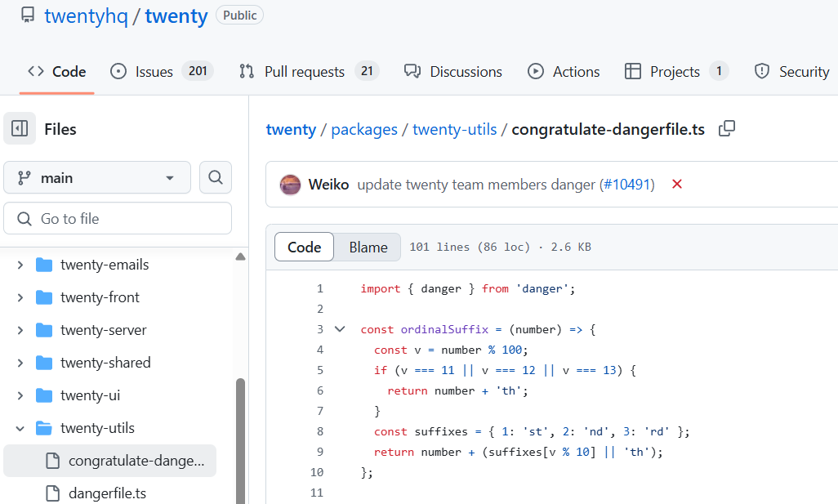Screen dimensions: 838x504
Task: Click the twenty-emails folder icon
Action: click(44, 265)
